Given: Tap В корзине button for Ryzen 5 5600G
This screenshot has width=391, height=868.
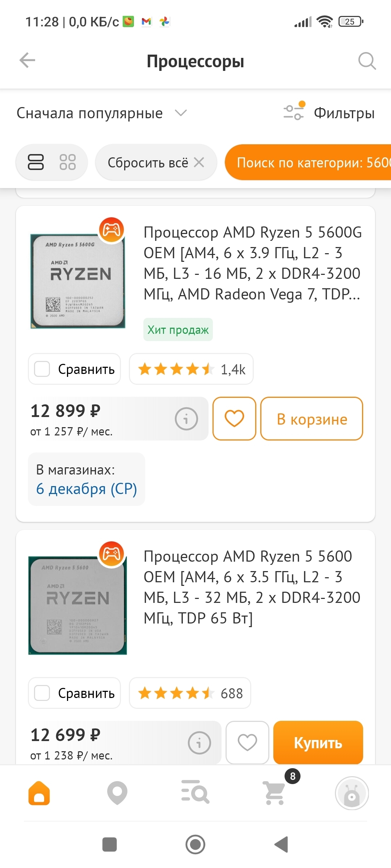Looking at the screenshot, I should (311, 419).
